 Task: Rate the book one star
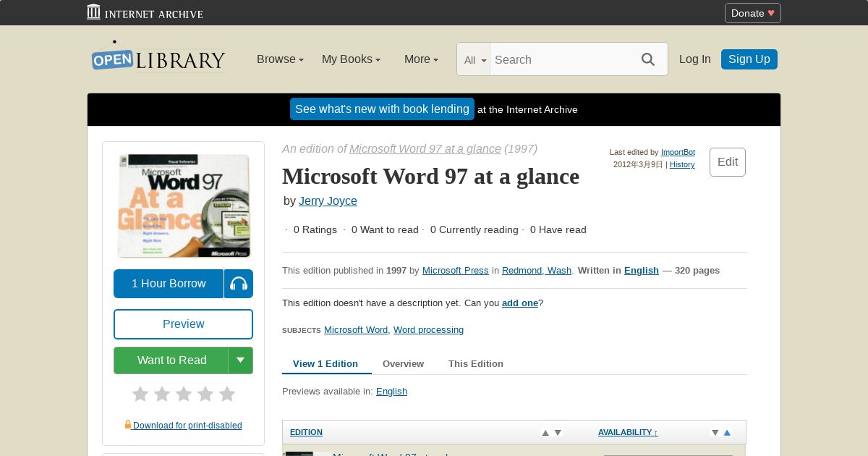pos(140,394)
